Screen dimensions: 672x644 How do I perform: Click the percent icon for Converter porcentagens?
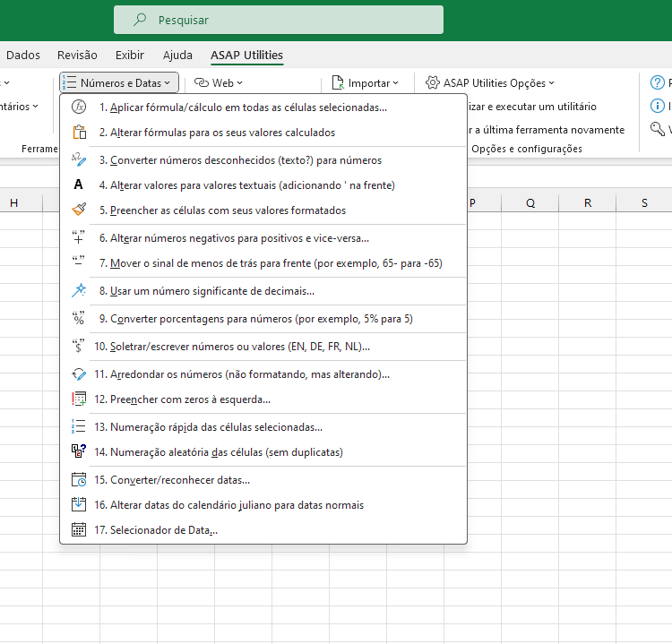[x=79, y=318]
